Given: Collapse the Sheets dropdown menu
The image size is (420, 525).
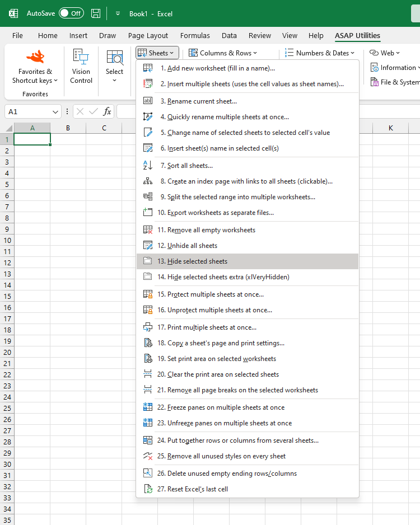Looking at the screenshot, I should point(157,53).
